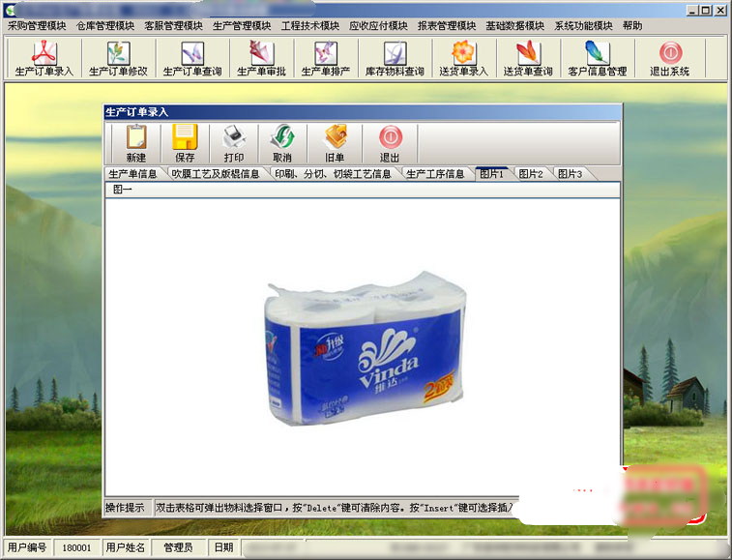This screenshot has width=732, height=560.
Task: Open the 系统功能模块 menu
Action: pyautogui.click(x=583, y=26)
